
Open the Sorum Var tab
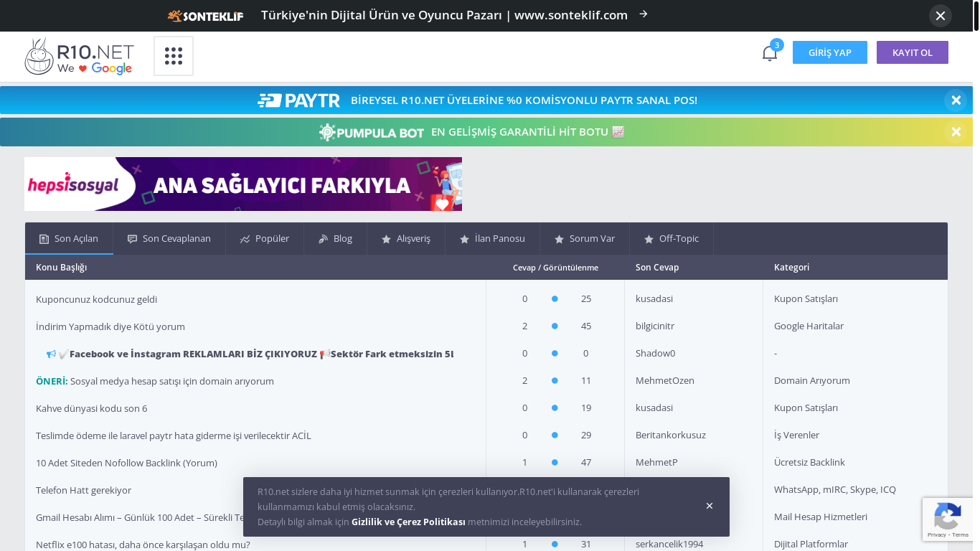pos(585,238)
